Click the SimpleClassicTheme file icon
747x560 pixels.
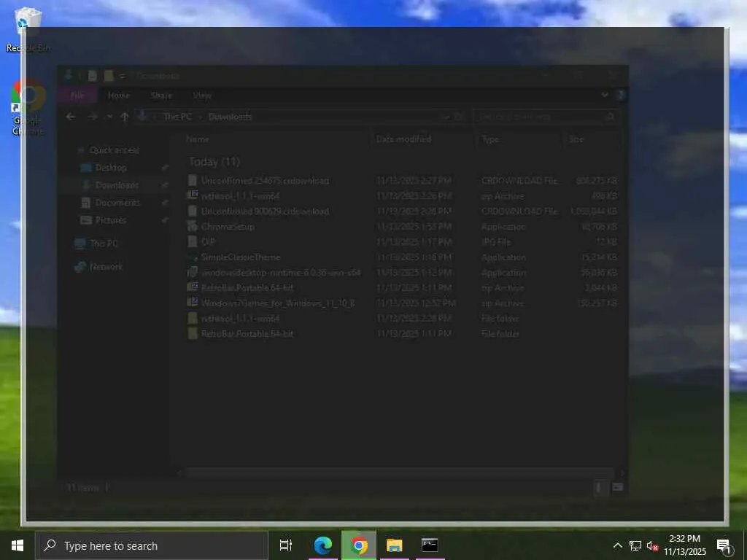point(193,257)
